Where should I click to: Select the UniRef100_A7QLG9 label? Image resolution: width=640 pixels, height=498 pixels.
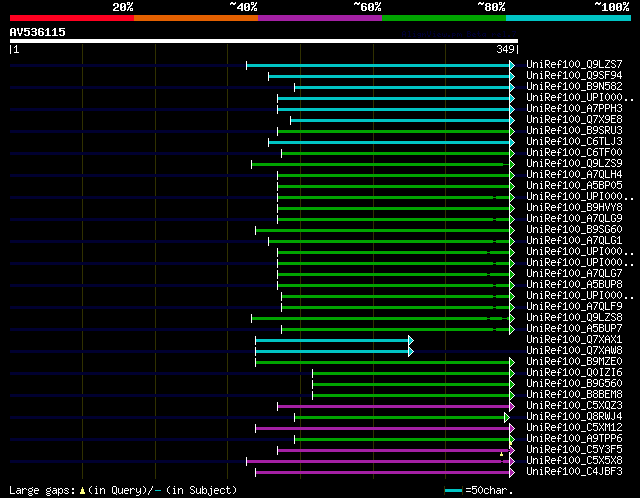tap(574, 219)
